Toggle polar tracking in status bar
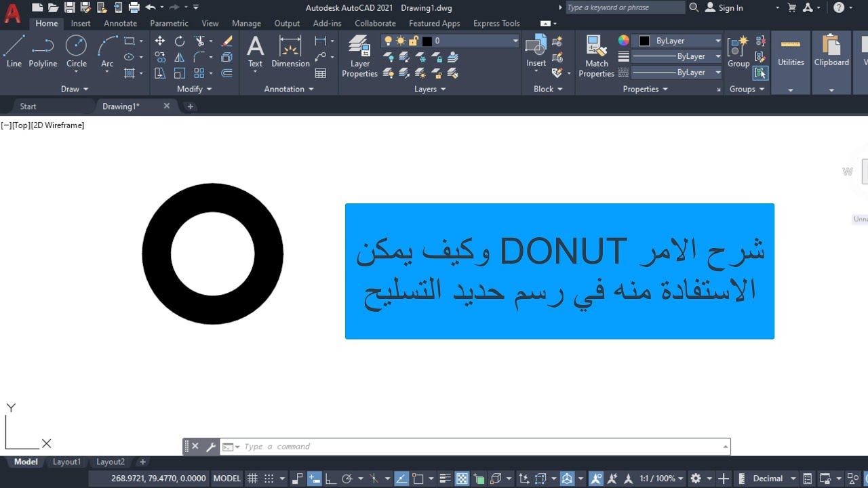868x488 pixels. (x=347, y=479)
